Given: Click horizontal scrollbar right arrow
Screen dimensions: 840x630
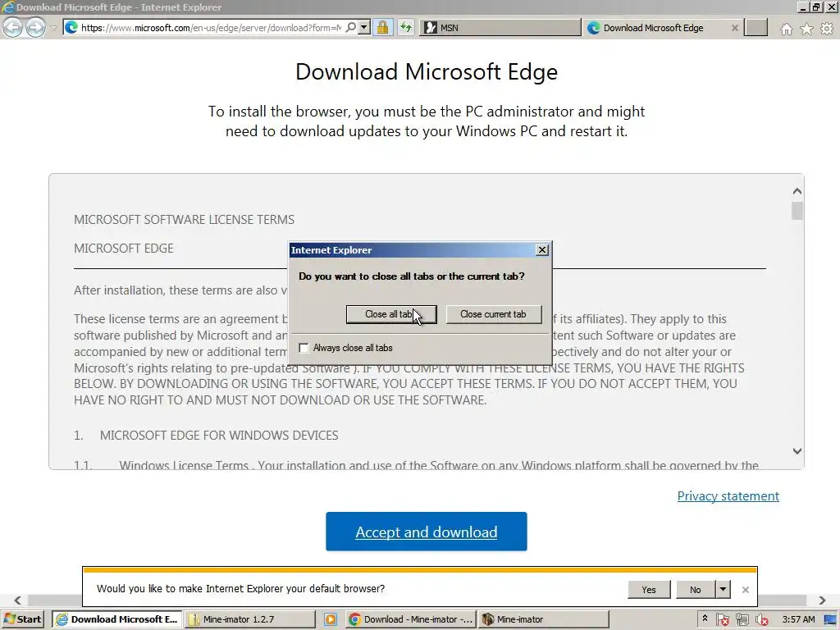Looking at the screenshot, I should click(822, 600).
